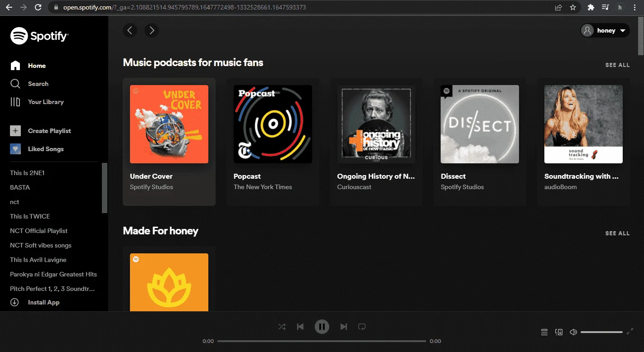Adjust the volume slider

pyautogui.click(x=601, y=332)
